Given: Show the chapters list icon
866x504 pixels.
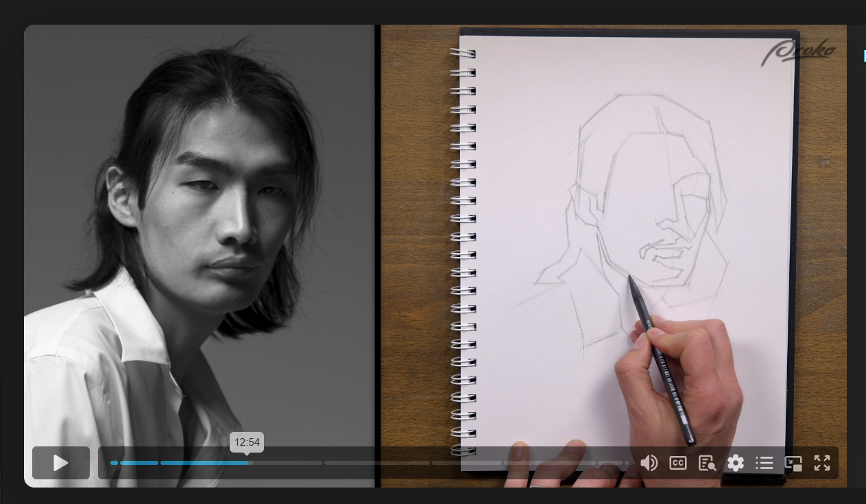Looking at the screenshot, I should [765, 463].
